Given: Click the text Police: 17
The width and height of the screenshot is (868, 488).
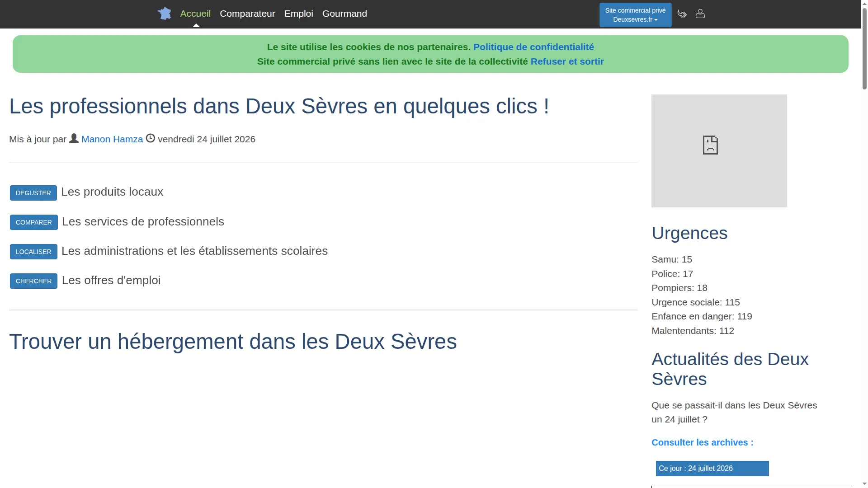Looking at the screenshot, I should (x=672, y=274).
